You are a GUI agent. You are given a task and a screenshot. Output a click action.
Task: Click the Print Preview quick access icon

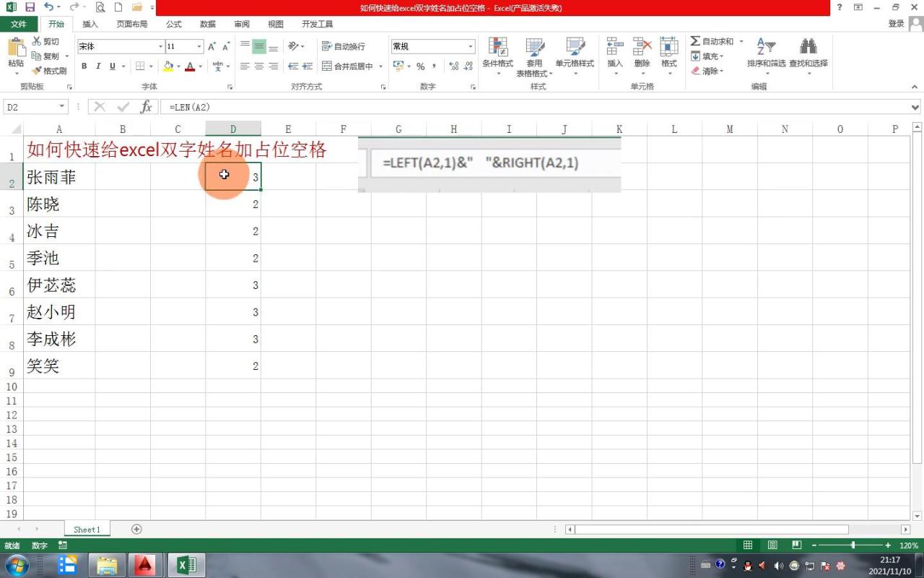point(100,7)
